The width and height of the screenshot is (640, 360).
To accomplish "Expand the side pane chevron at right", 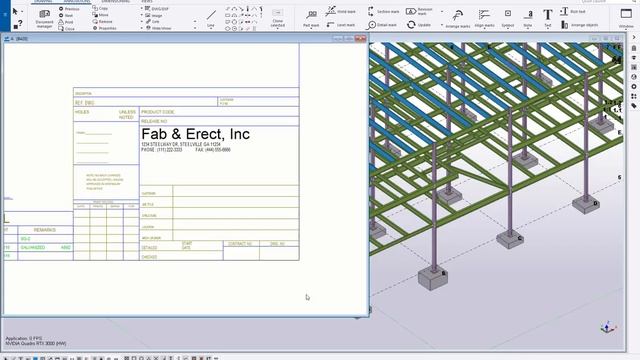I will (x=634, y=37).
